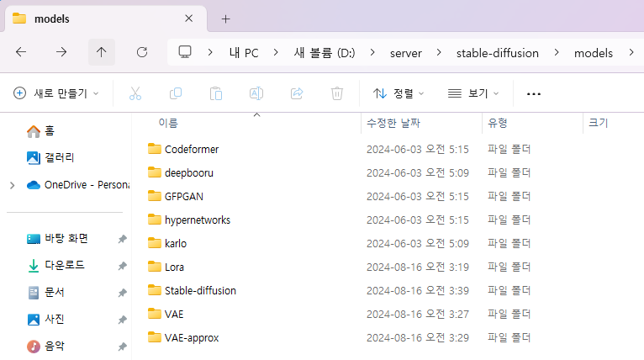Click the Cut scissors icon
The image size is (644, 360).
click(x=135, y=93)
